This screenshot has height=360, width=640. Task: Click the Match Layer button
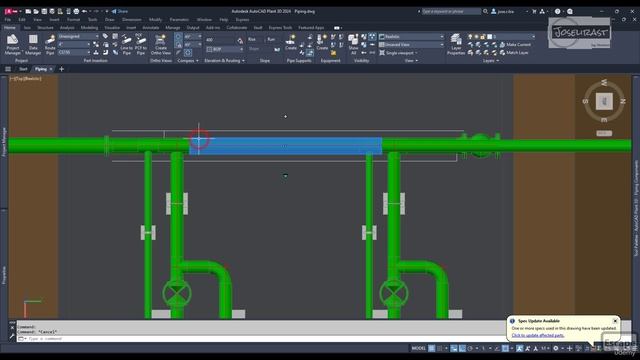[514, 53]
